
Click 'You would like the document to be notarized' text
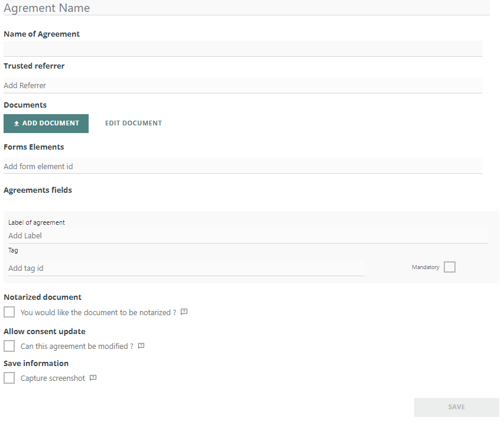click(98, 312)
